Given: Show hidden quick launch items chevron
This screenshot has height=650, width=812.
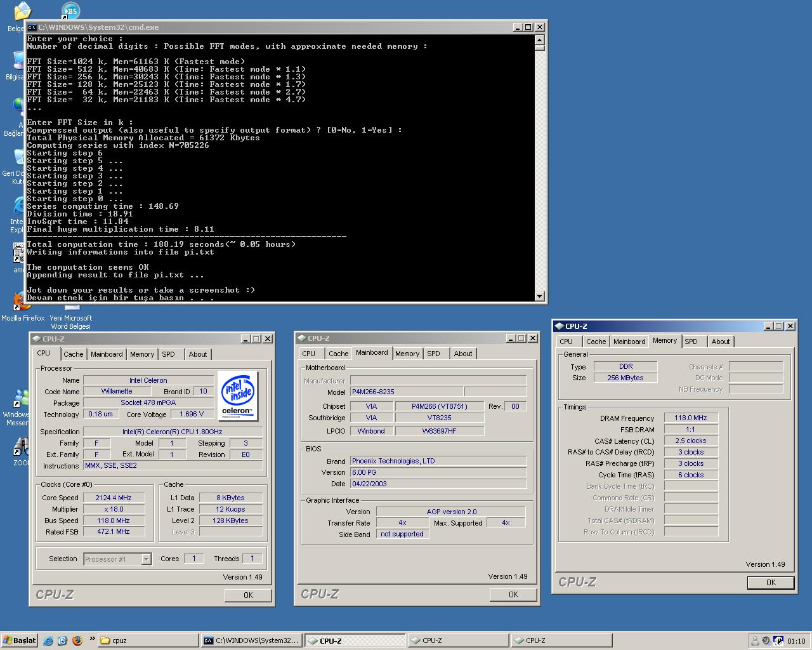Looking at the screenshot, I should click(93, 639).
